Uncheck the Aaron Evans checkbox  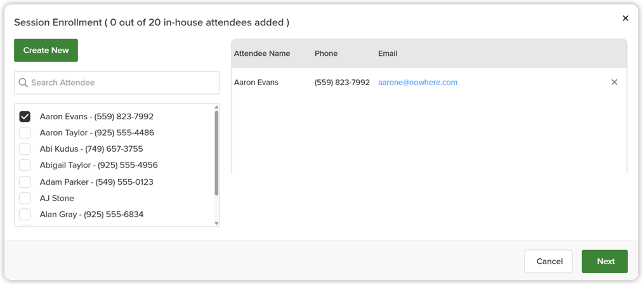25,117
